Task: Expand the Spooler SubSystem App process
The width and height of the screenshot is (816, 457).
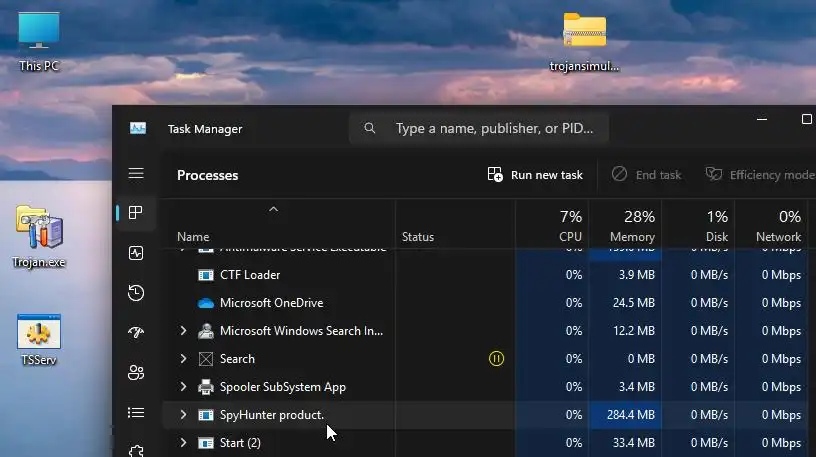Action: (x=183, y=386)
